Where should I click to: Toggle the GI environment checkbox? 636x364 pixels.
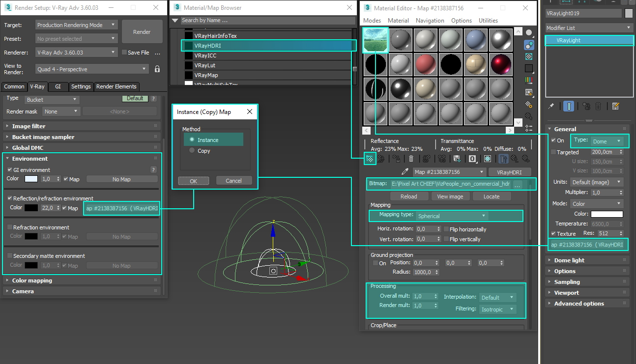(x=9, y=169)
